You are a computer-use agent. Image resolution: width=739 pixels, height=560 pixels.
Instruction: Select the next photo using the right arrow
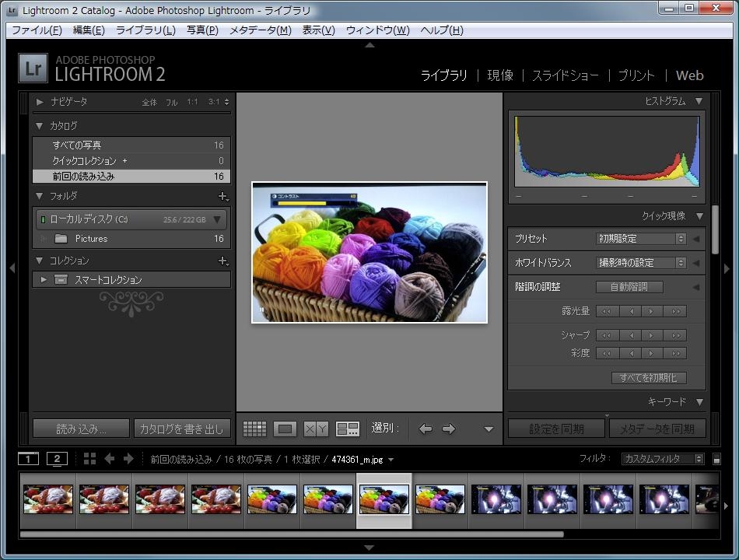449,429
